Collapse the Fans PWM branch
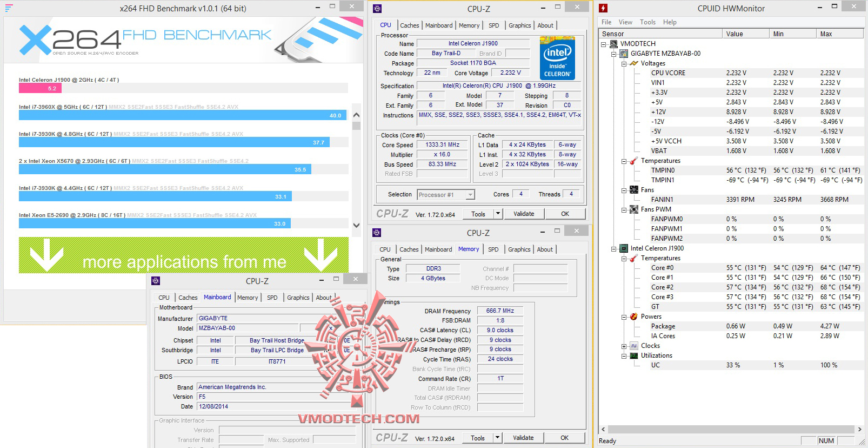The width and height of the screenshot is (868, 448). (x=624, y=210)
